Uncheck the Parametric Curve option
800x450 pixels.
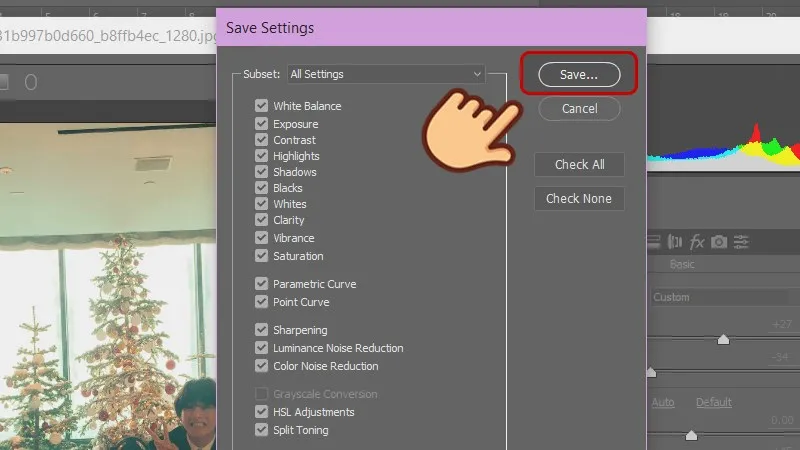(x=262, y=284)
